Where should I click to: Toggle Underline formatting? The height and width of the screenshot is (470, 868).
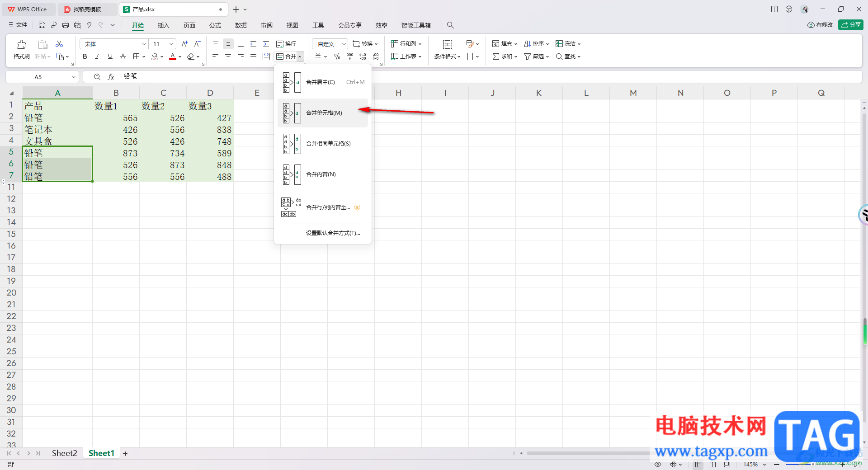110,56
